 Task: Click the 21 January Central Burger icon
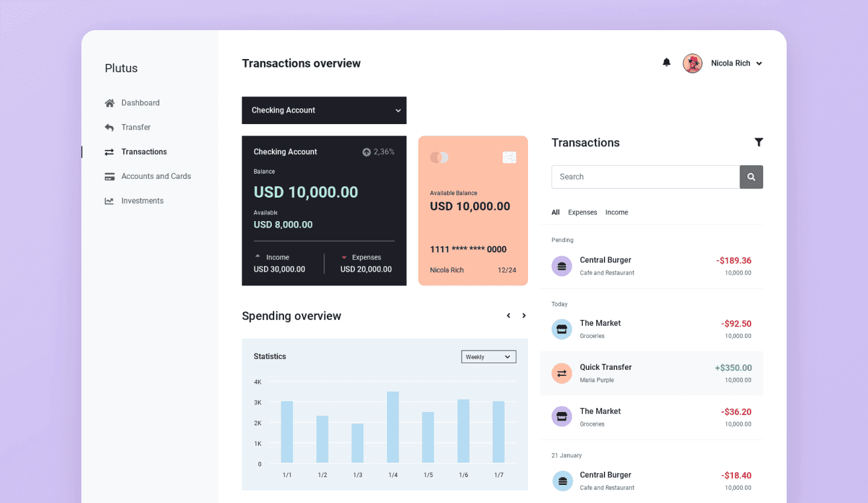[562, 481]
